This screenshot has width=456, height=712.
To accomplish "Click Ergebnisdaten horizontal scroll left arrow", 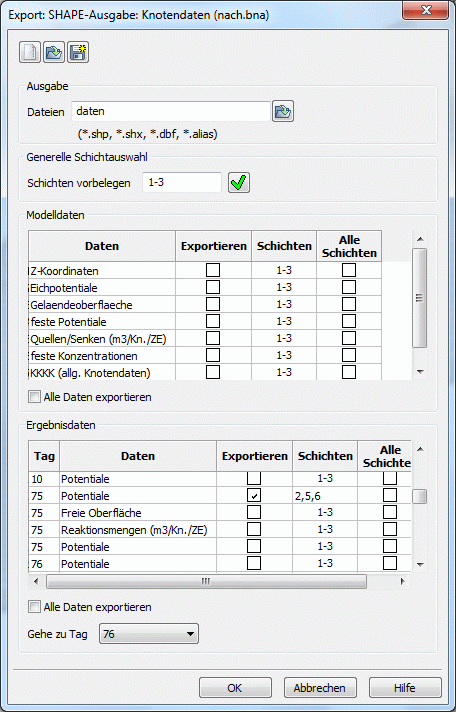I will pos(36,581).
